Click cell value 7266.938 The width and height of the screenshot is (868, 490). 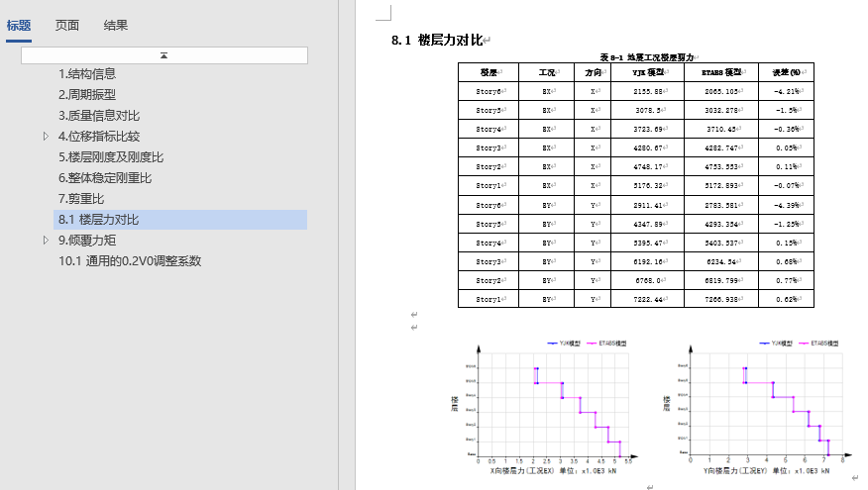[720, 300]
